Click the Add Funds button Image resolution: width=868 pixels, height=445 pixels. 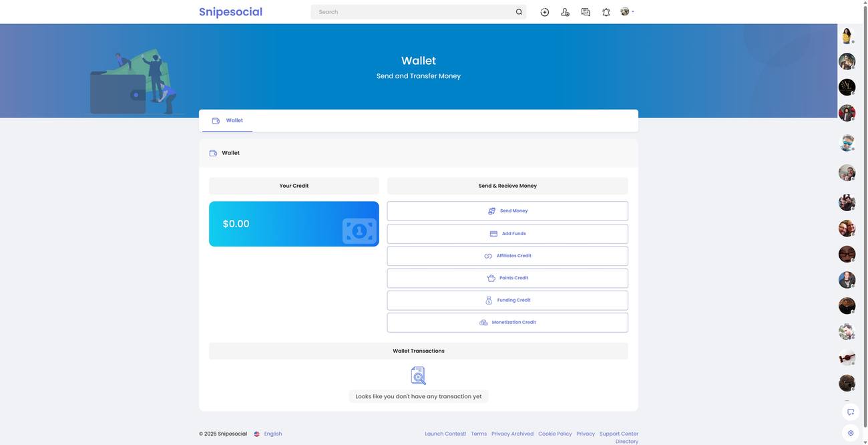tap(507, 234)
